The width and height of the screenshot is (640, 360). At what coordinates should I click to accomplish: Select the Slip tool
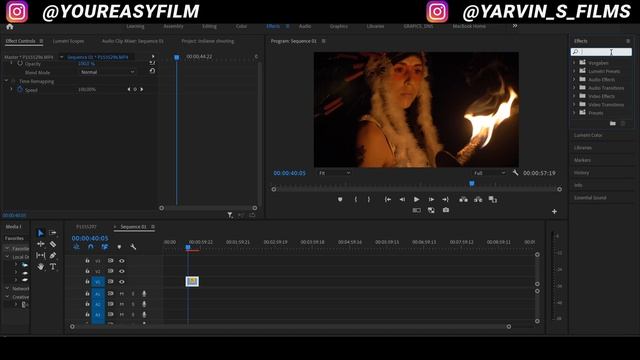[40, 256]
